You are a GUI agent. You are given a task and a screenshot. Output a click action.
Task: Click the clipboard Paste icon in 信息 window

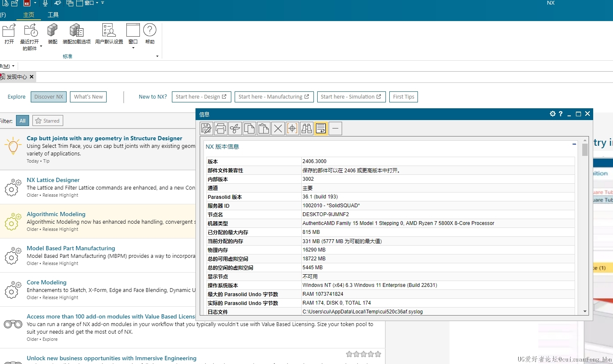click(x=264, y=128)
